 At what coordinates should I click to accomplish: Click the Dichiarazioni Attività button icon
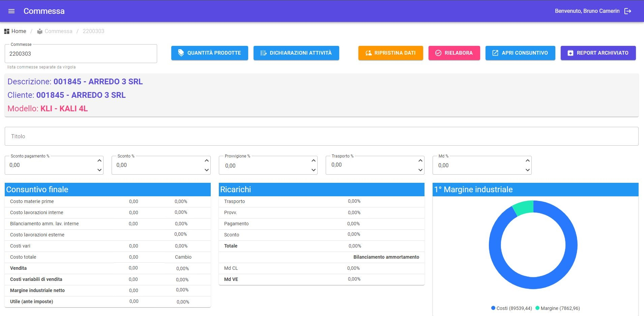263,53
